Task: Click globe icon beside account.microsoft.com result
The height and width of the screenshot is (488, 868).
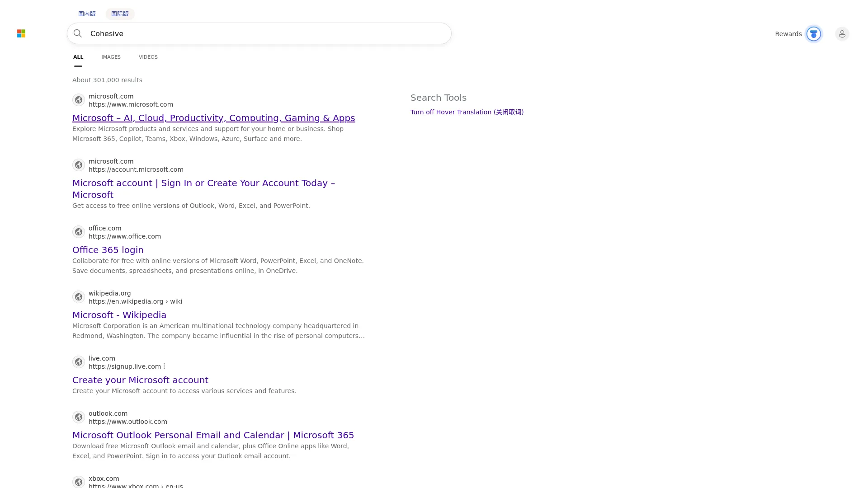Action: (79, 165)
